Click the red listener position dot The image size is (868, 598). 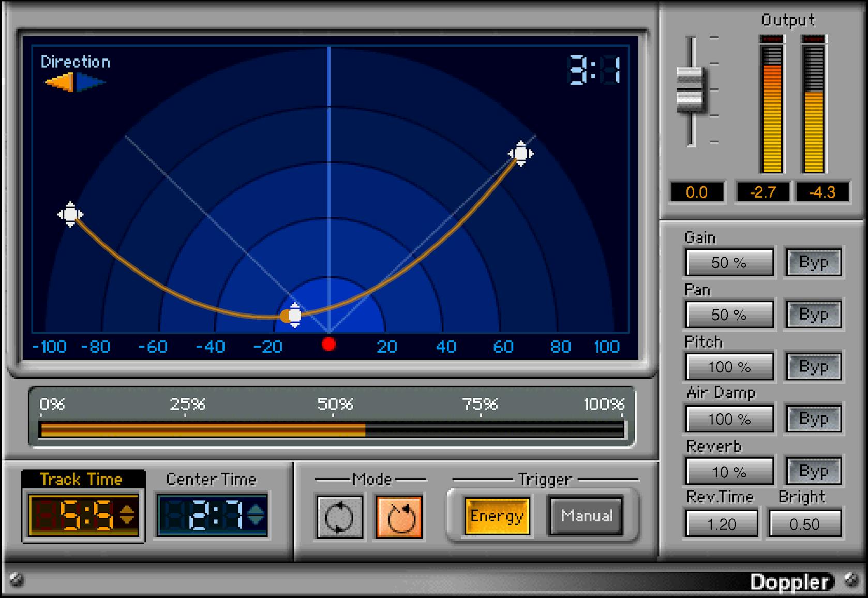pos(330,342)
